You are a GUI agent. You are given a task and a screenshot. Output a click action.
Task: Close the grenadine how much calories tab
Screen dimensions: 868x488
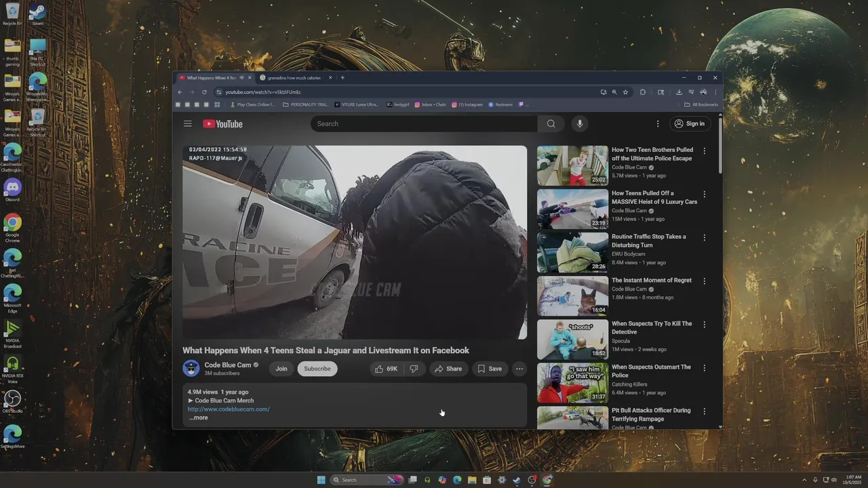point(330,78)
